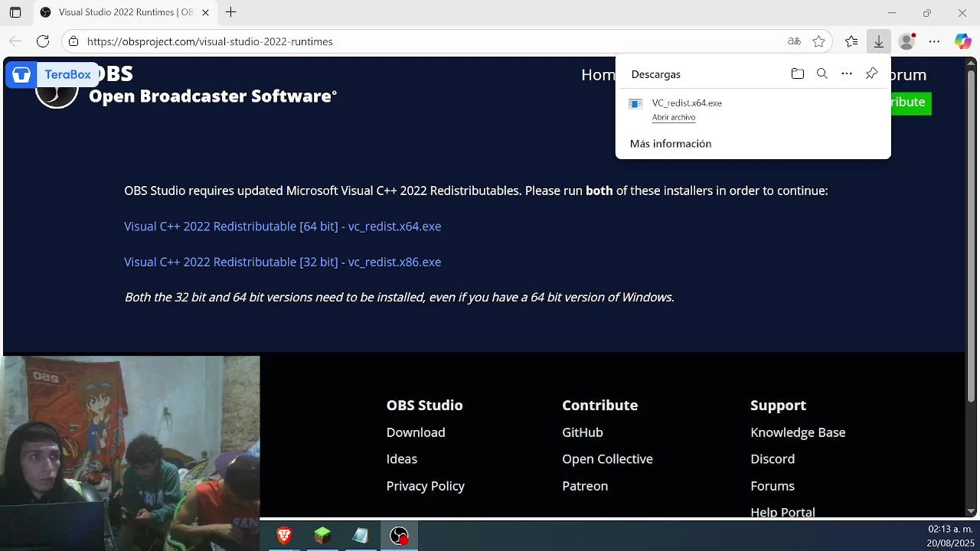Click the taskbar clock and date

(x=950, y=536)
